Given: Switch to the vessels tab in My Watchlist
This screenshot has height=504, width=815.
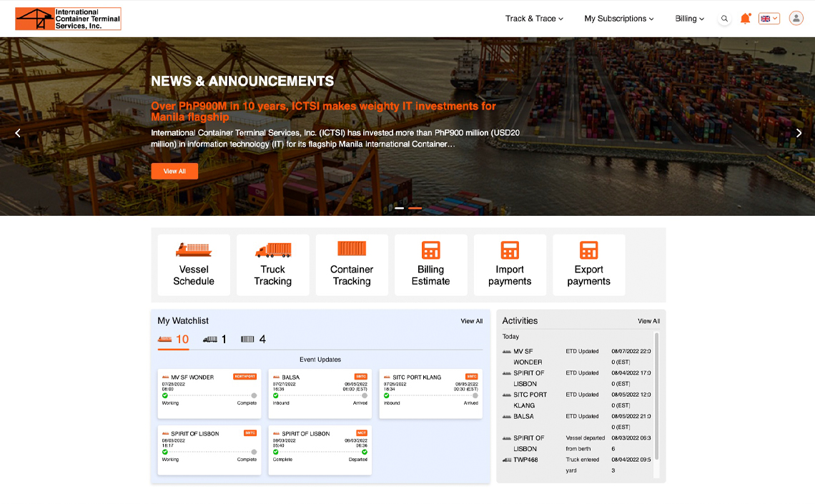Looking at the screenshot, I should tap(172, 340).
